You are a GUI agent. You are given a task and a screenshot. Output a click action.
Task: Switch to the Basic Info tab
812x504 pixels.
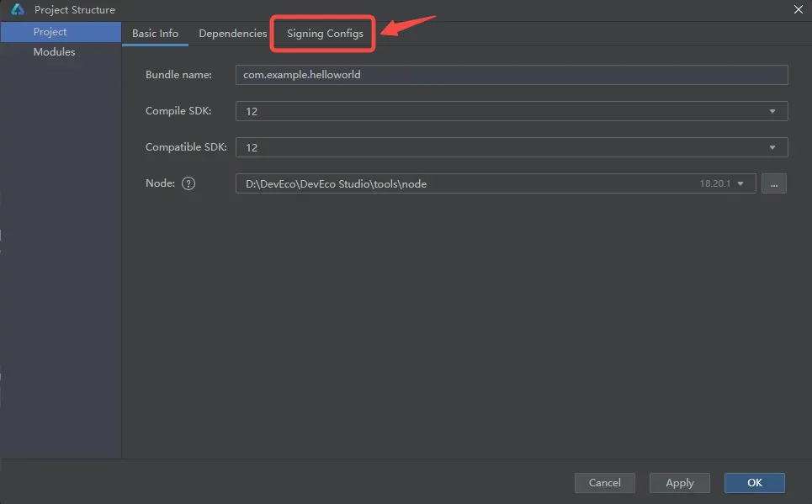(x=155, y=33)
